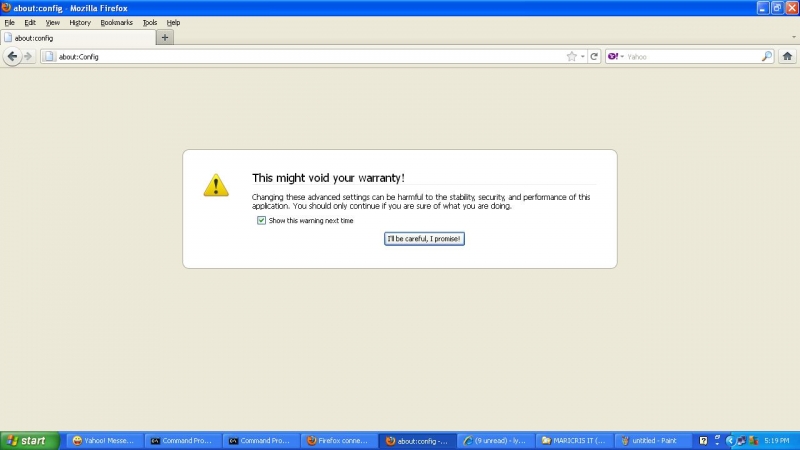The height and width of the screenshot is (450, 800).
Task: Uncheck Show this warning next time
Action: tap(262, 220)
